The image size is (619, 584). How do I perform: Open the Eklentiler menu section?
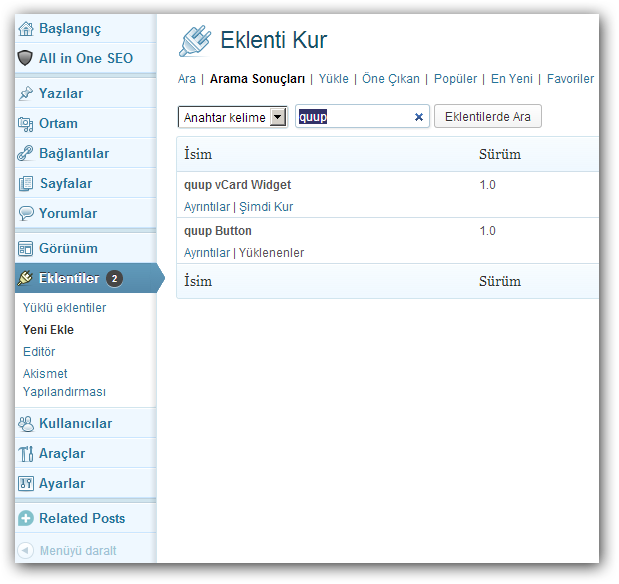[69, 278]
